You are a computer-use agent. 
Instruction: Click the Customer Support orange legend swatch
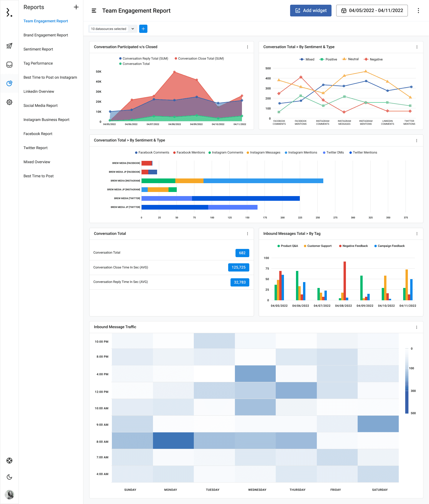click(305, 246)
